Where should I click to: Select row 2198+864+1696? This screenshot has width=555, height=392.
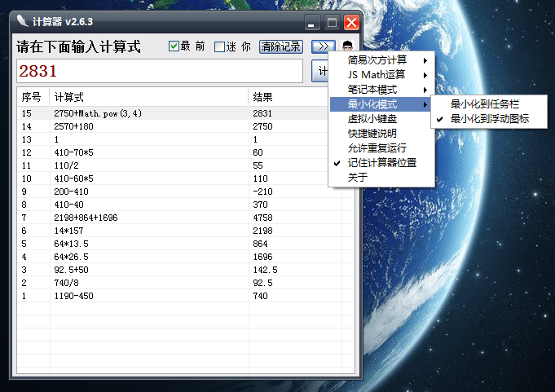[186, 218]
